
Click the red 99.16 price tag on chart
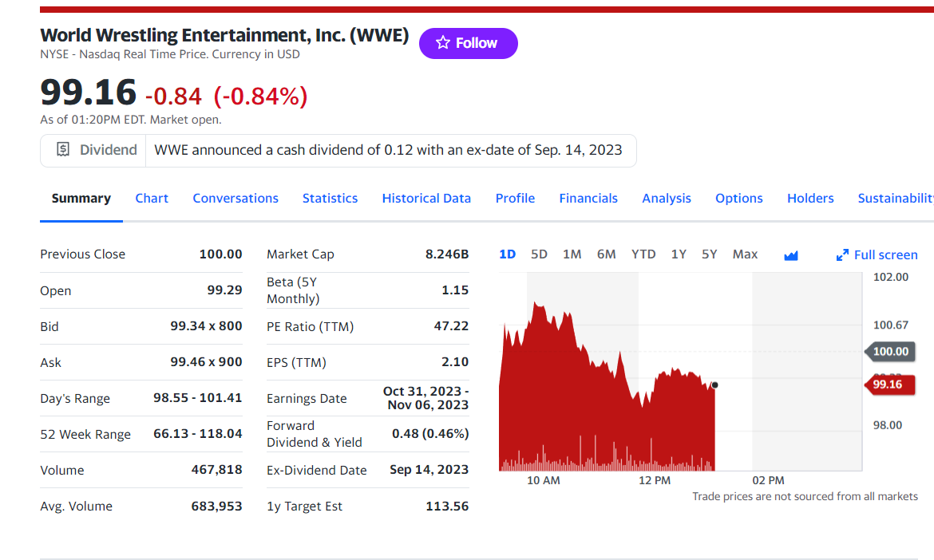(889, 385)
